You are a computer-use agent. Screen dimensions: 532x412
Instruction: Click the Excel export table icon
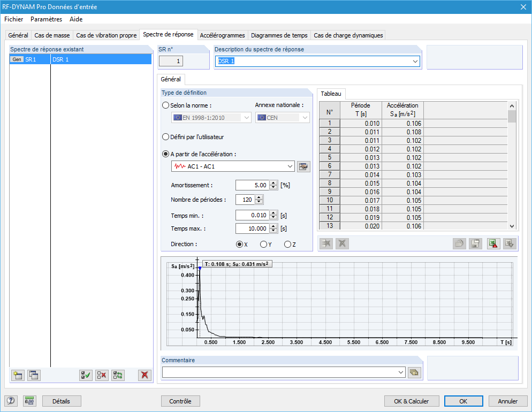493,243
